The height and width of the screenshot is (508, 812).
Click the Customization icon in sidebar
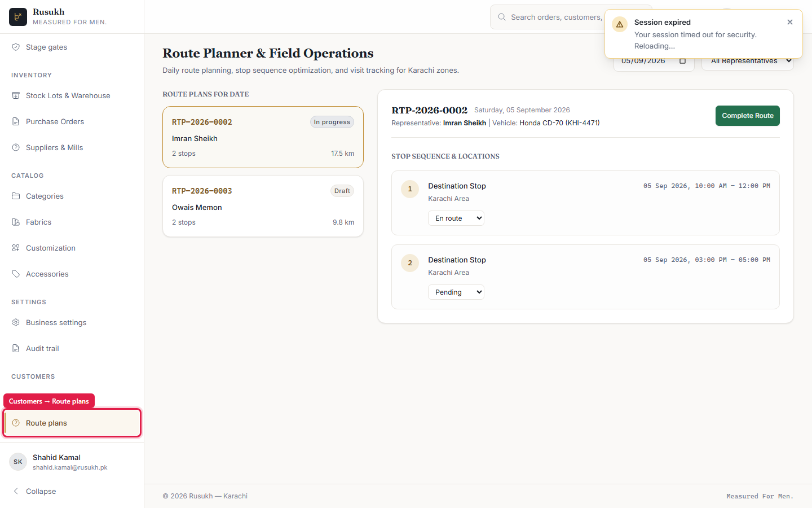point(16,248)
